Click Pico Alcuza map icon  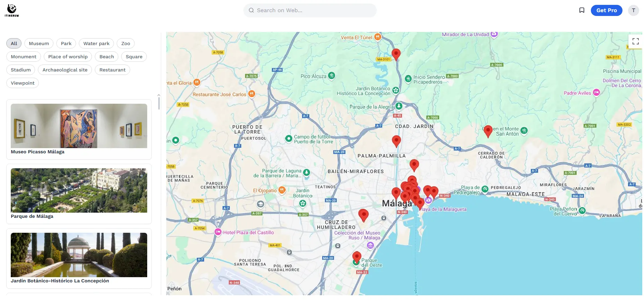[x=332, y=76]
